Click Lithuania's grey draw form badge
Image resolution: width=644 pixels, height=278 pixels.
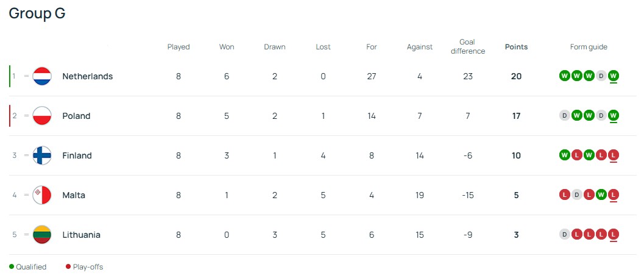(x=564, y=235)
